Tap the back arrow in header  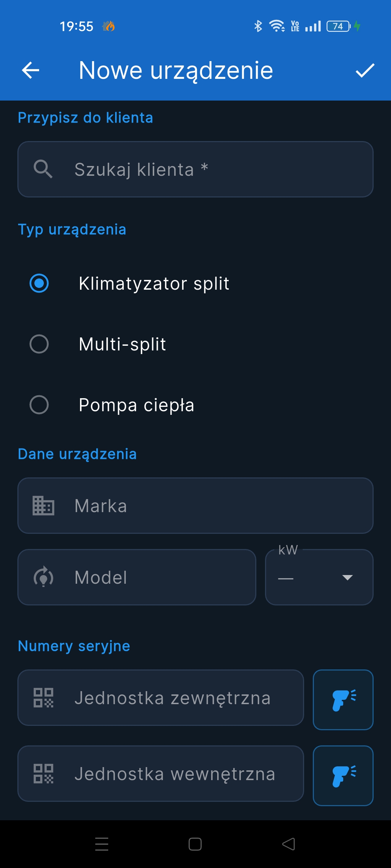(31, 70)
